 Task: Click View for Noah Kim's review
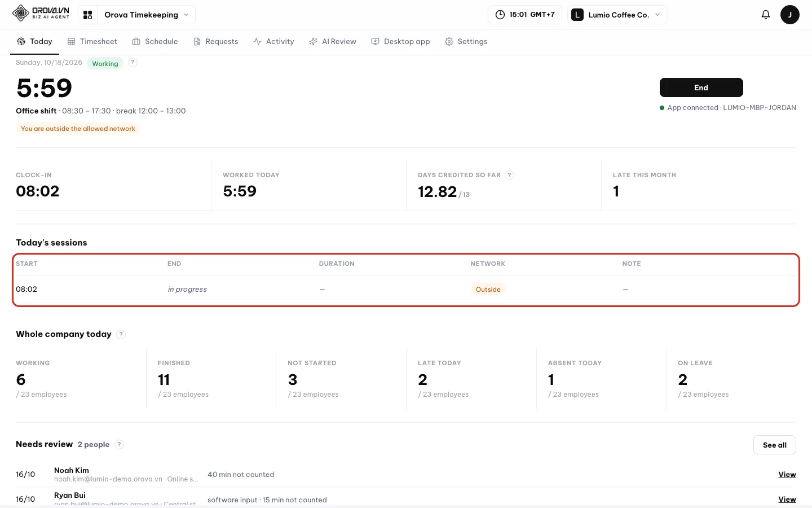tap(787, 475)
